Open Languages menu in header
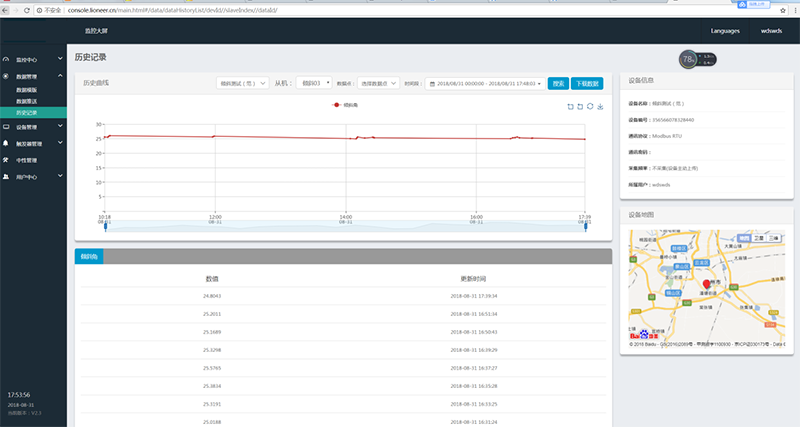The width and height of the screenshot is (800, 427). [x=726, y=31]
